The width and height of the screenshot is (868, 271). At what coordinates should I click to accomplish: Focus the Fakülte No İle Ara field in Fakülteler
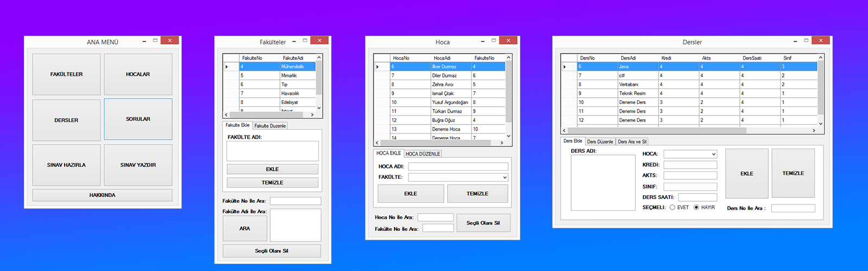296,201
